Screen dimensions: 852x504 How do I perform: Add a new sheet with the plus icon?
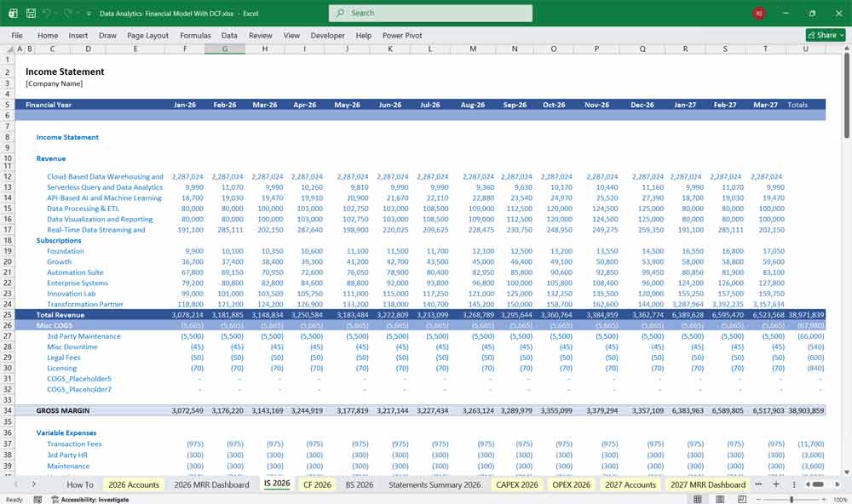776,484
